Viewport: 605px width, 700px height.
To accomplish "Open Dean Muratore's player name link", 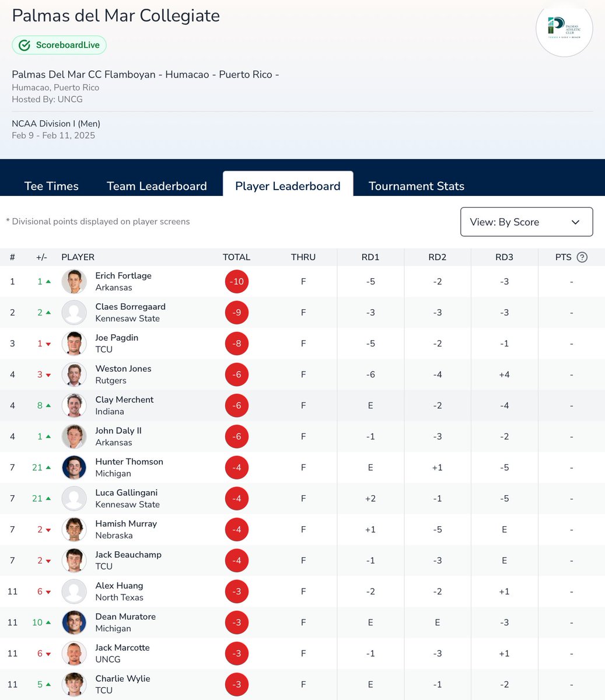I will 125,615.
